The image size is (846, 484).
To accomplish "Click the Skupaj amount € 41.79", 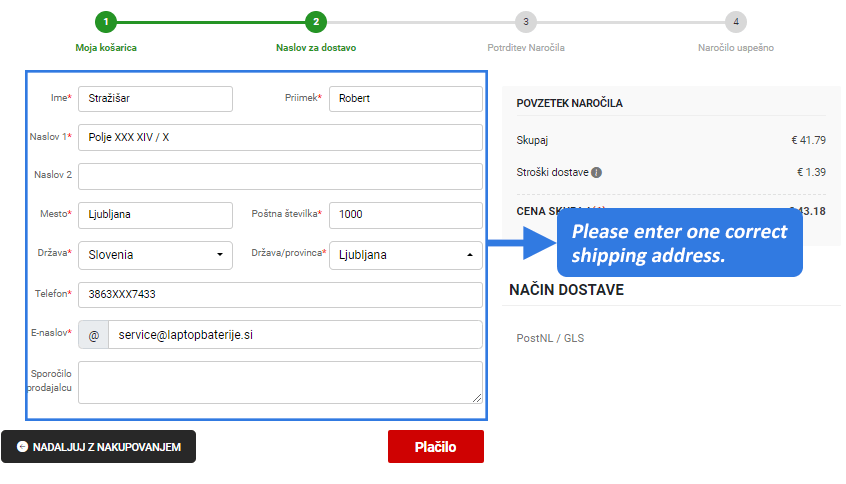I will [x=808, y=140].
